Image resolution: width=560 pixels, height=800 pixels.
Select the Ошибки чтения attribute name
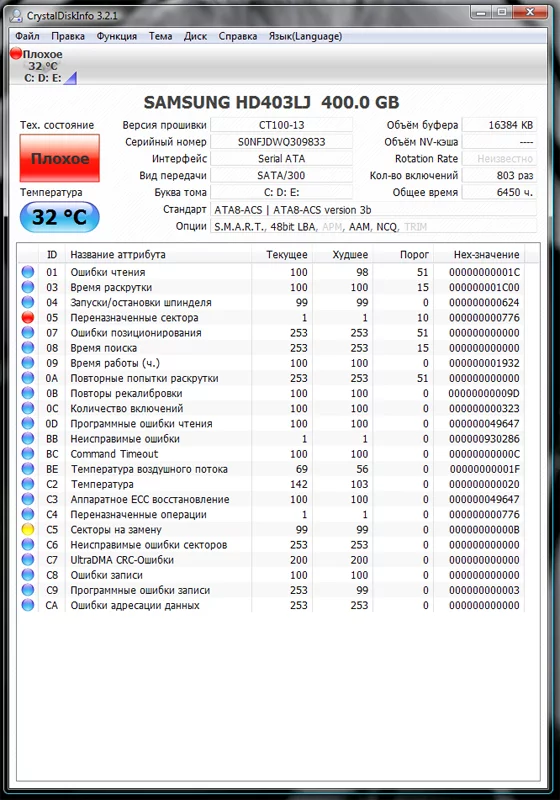pyautogui.click(x=108, y=272)
